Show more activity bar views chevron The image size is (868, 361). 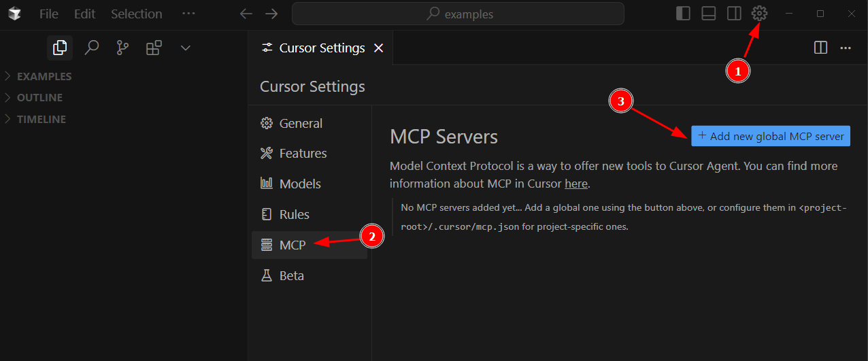pos(185,48)
